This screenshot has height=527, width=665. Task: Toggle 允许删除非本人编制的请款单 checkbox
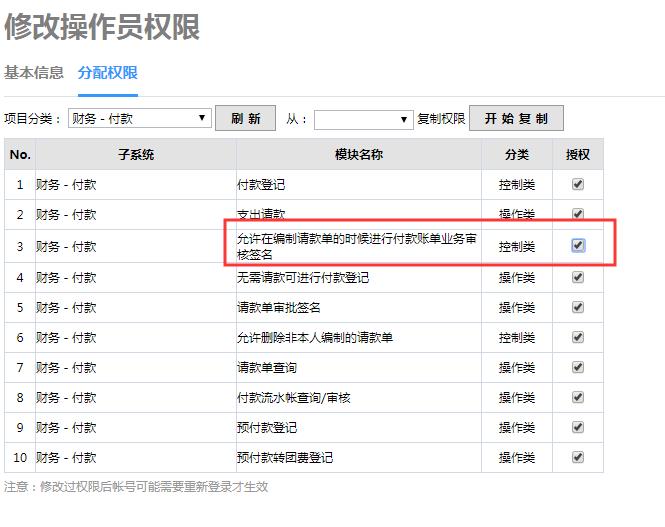(x=578, y=337)
